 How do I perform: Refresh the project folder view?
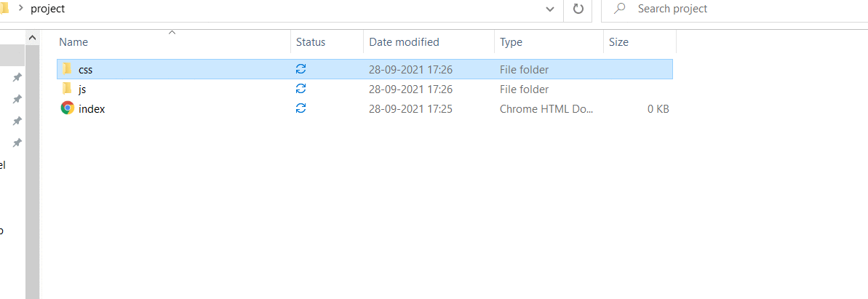(578, 9)
